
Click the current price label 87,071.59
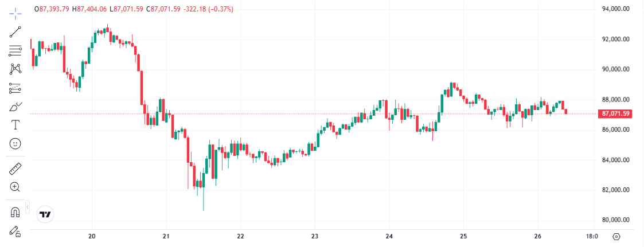[616, 114]
